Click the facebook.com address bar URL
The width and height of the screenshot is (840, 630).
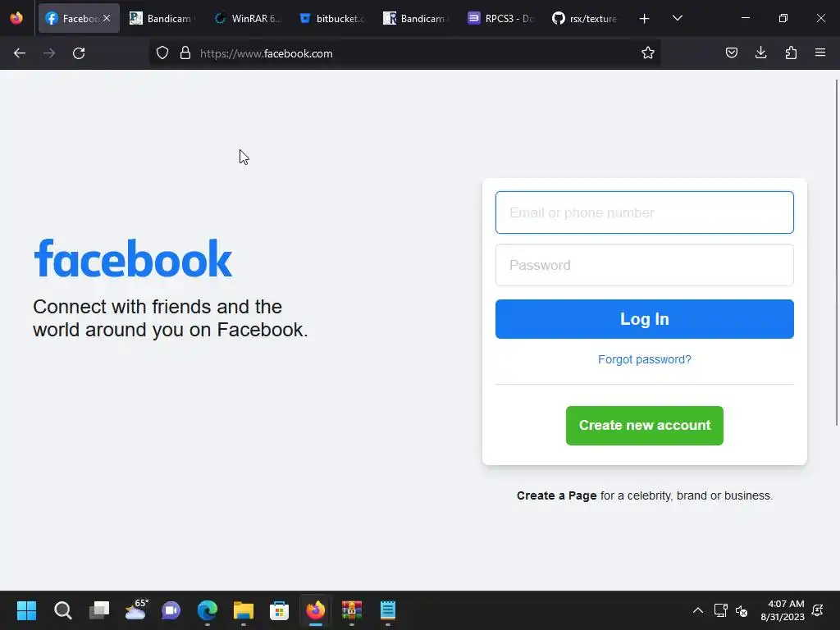267,53
